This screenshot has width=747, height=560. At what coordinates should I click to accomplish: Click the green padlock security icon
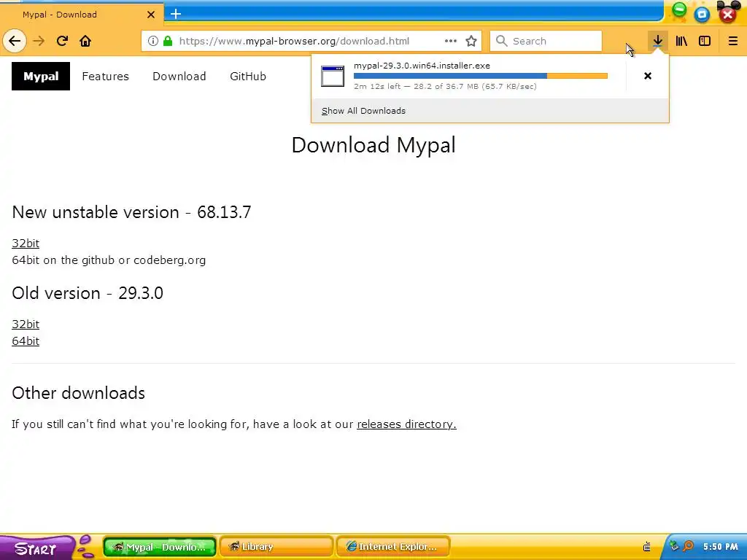coord(168,41)
